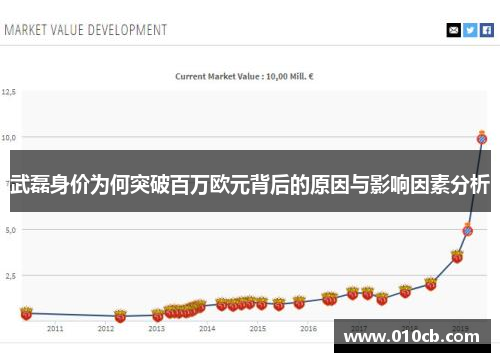500x362 pixels.
Task: Click the 'Current Market Value : 10,00 Mill. €' text
Action: [x=244, y=76]
